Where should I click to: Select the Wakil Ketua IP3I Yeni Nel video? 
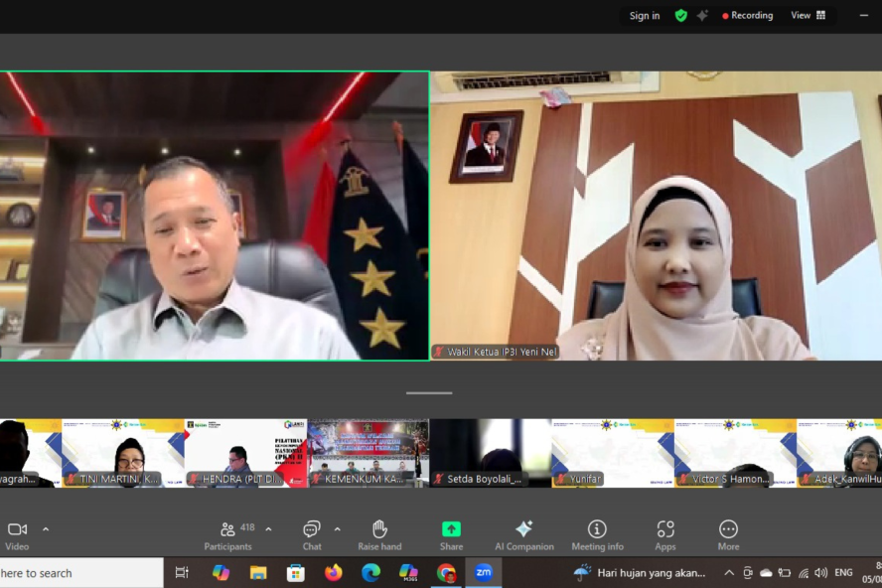tap(656, 216)
